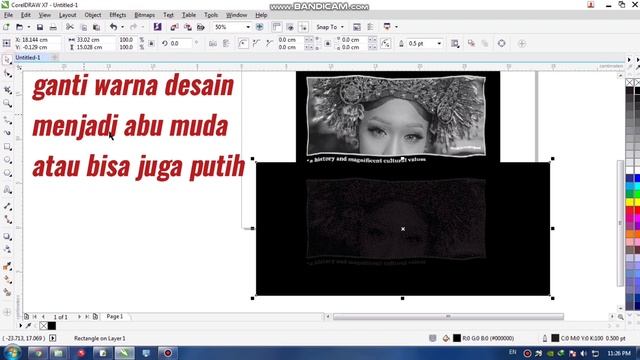Expand the Open button dropdown arrow

[x=29, y=27]
